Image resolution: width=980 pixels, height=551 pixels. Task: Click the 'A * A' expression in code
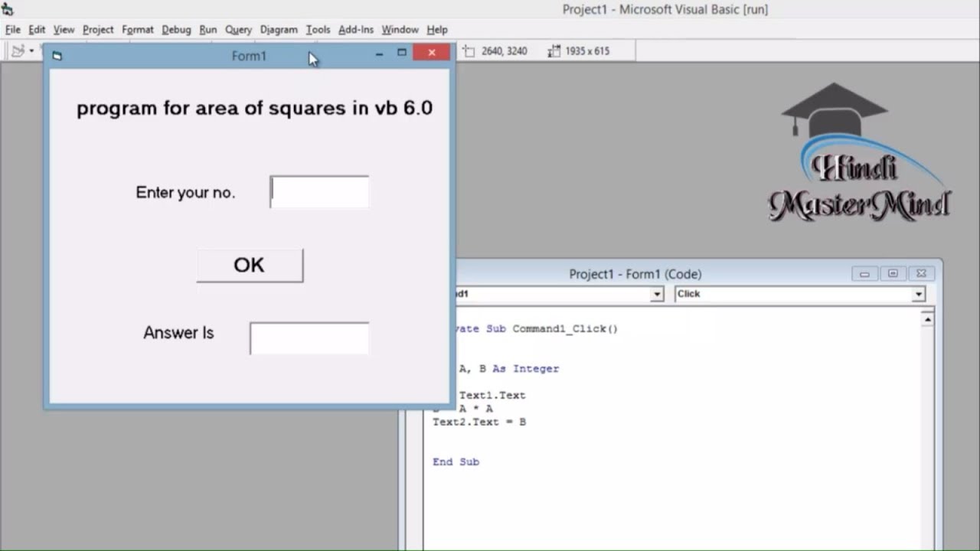point(476,409)
